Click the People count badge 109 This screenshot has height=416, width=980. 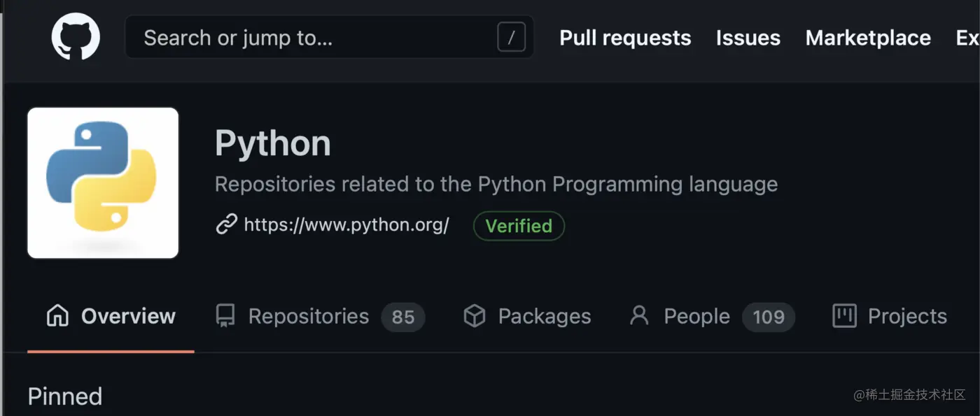tap(768, 317)
